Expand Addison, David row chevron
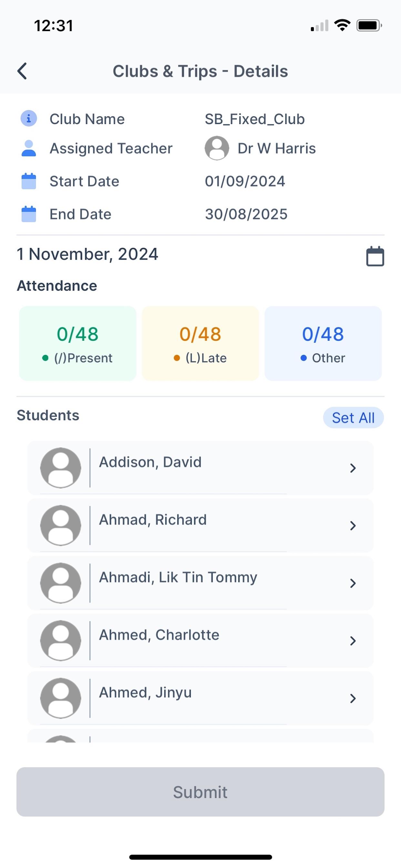The image size is (401, 868). coord(353,468)
